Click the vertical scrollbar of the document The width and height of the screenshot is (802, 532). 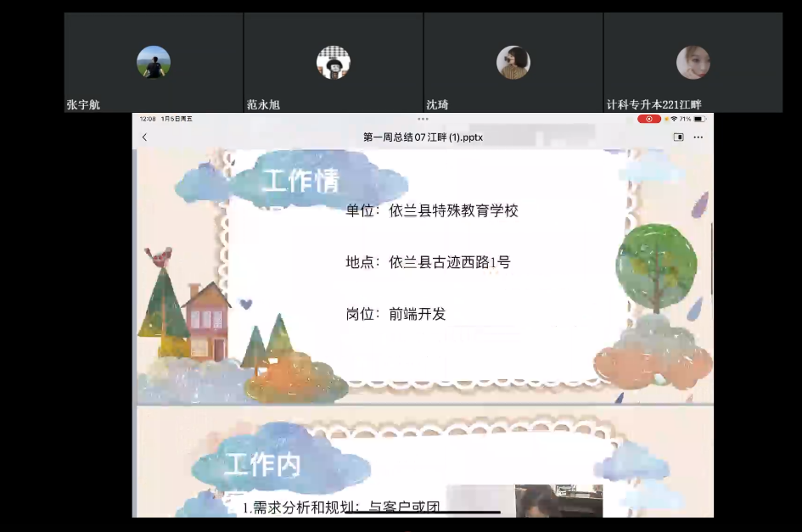[710, 255]
